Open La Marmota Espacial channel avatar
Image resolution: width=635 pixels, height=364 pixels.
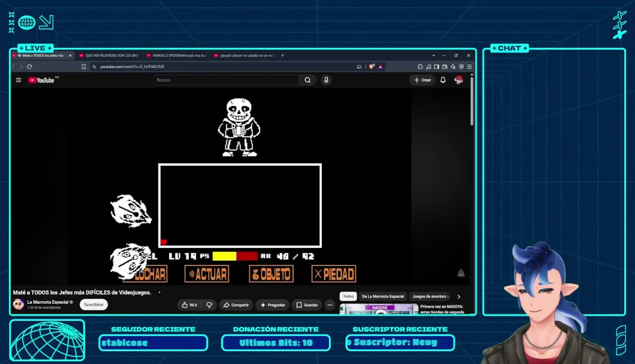coord(19,304)
